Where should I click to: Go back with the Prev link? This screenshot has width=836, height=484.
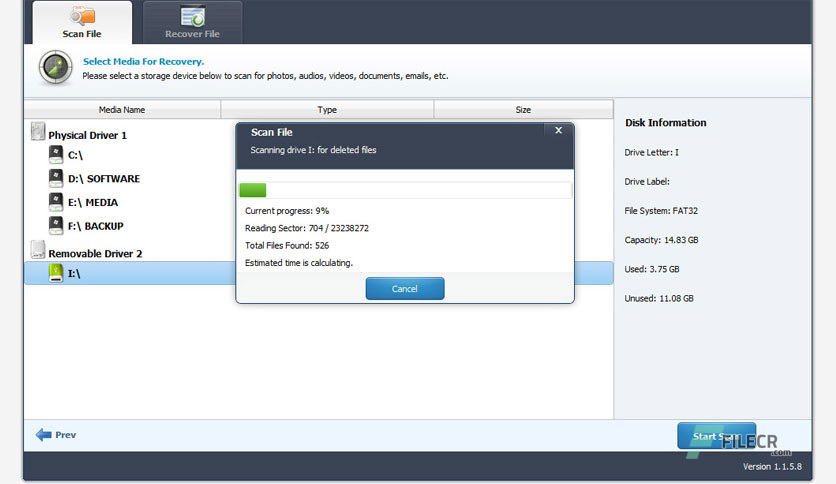[66, 435]
